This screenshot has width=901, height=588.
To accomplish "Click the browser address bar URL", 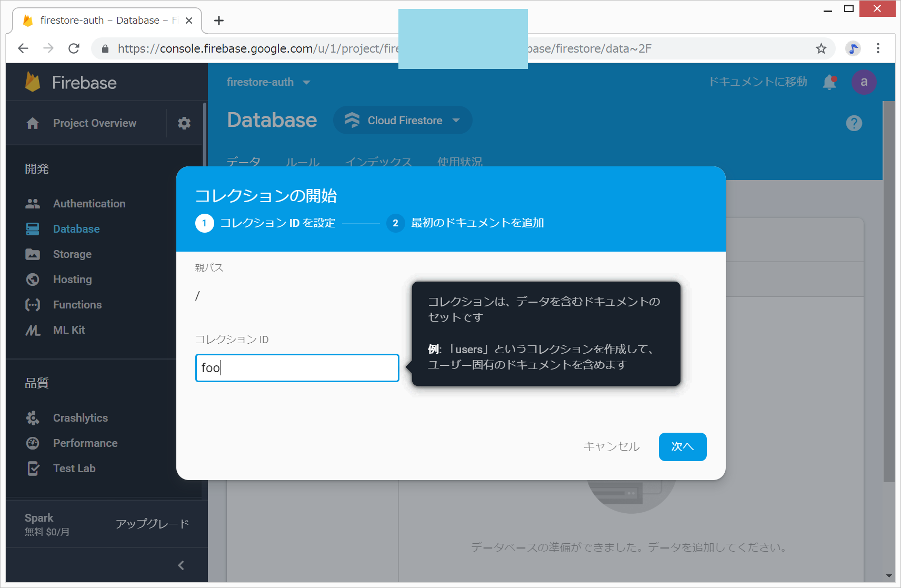I will pyautogui.click(x=384, y=48).
